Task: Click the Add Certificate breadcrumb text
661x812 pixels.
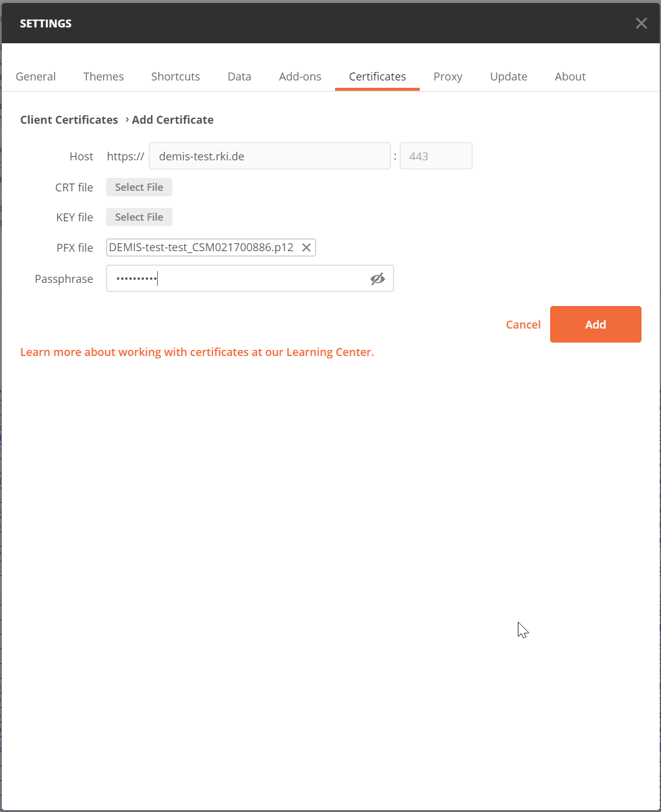Action: [x=173, y=119]
